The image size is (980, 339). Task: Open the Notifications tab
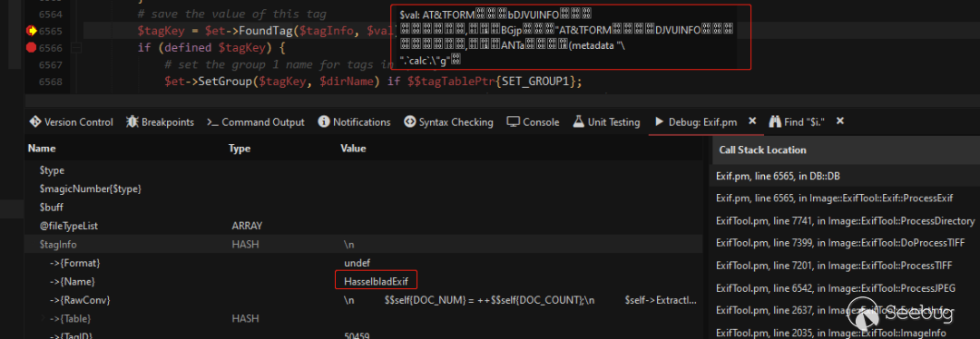pos(355,122)
